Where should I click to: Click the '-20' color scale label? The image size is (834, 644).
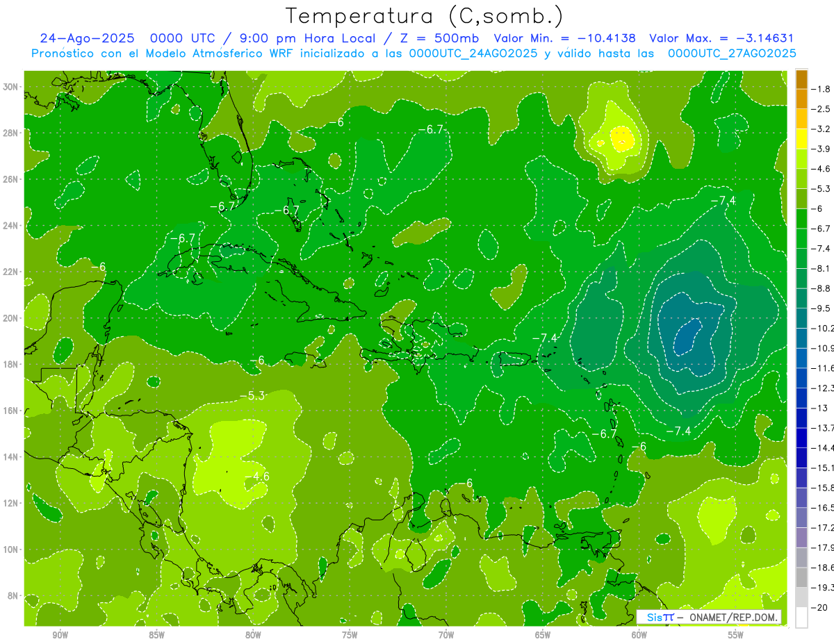point(819,608)
